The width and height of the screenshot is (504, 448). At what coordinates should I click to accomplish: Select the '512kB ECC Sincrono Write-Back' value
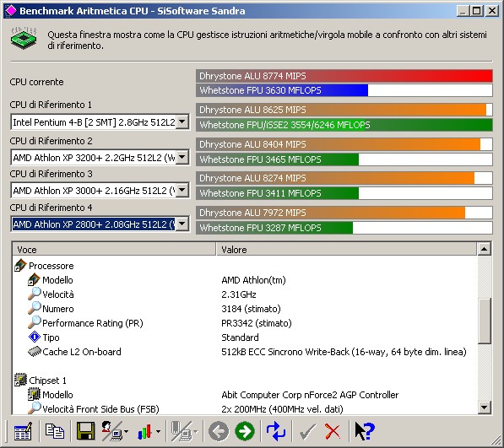pyautogui.click(x=344, y=352)
